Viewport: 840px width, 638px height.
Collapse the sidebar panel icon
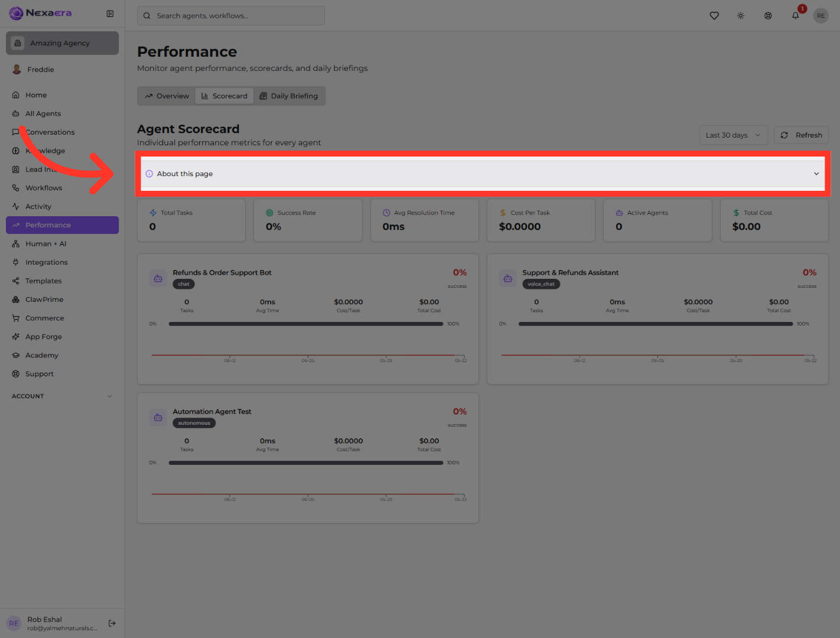point(110,14)
